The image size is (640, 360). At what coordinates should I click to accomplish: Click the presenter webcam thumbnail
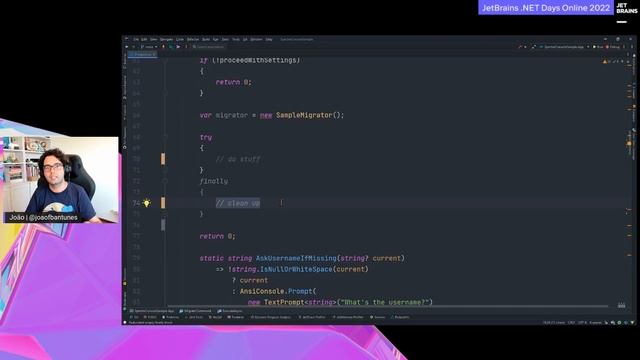(x=60, y=180)
